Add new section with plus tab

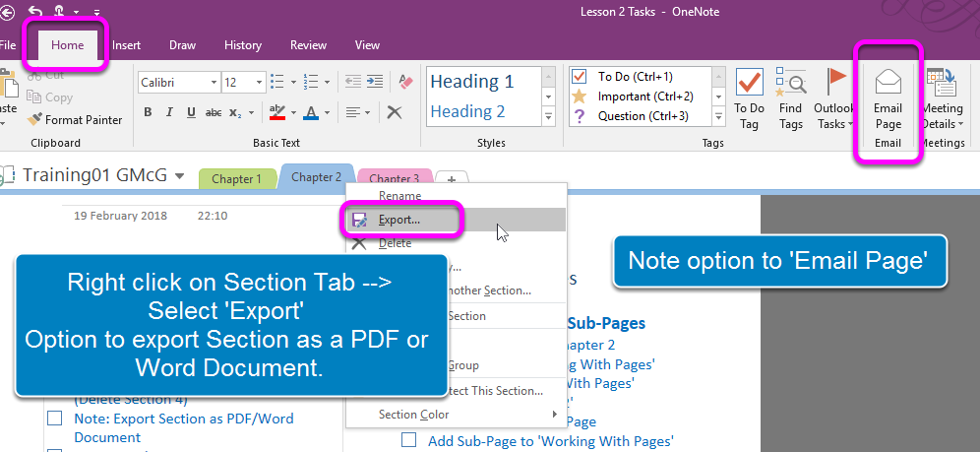point(452,179)
